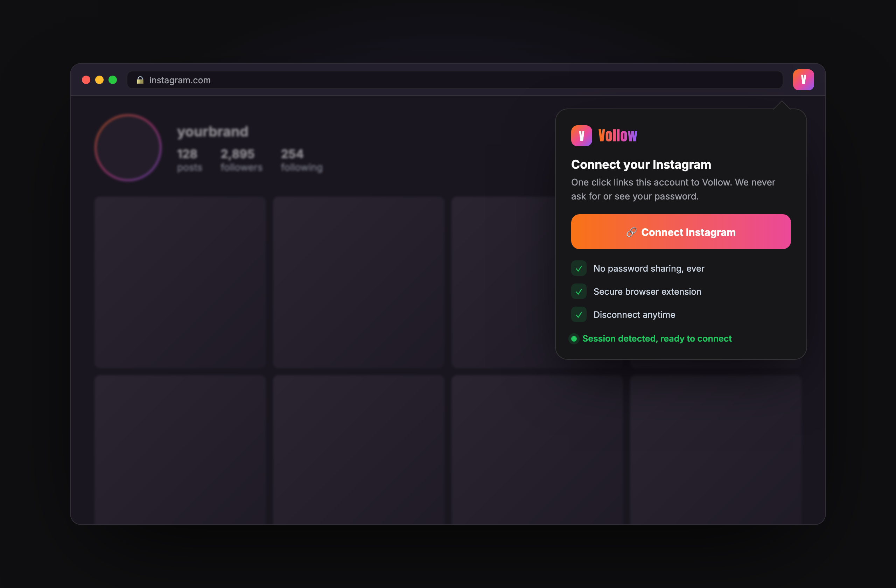Click the checkmark beside Disconnect anytime
The height and width of the screenshot is (588, 896).
(x=579, y=315)
